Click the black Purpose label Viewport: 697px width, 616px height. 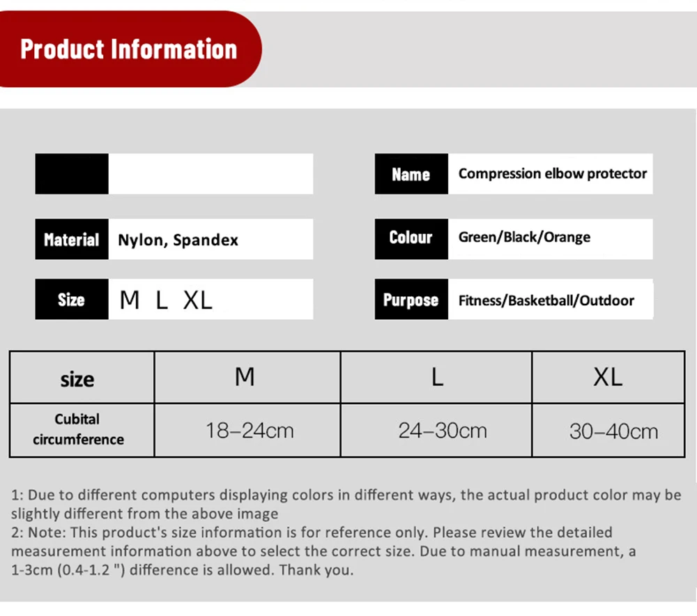[x=411, y=300]
